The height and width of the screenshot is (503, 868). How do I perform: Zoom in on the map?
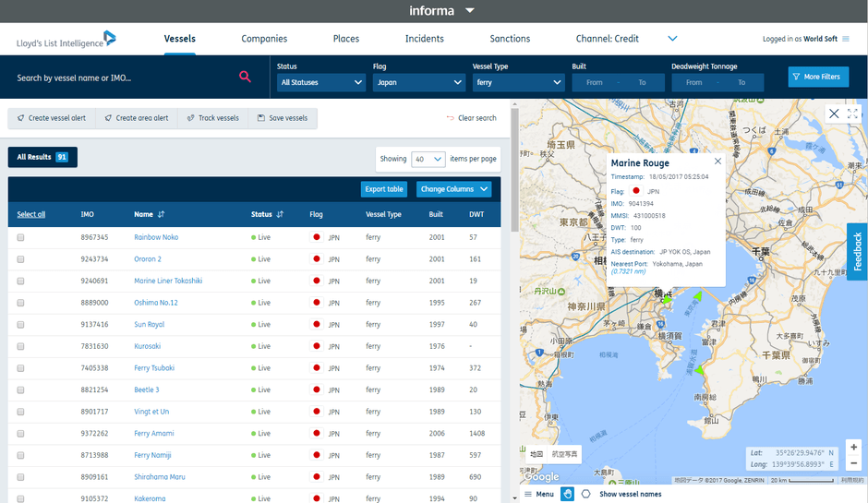[x=853, y=447]
